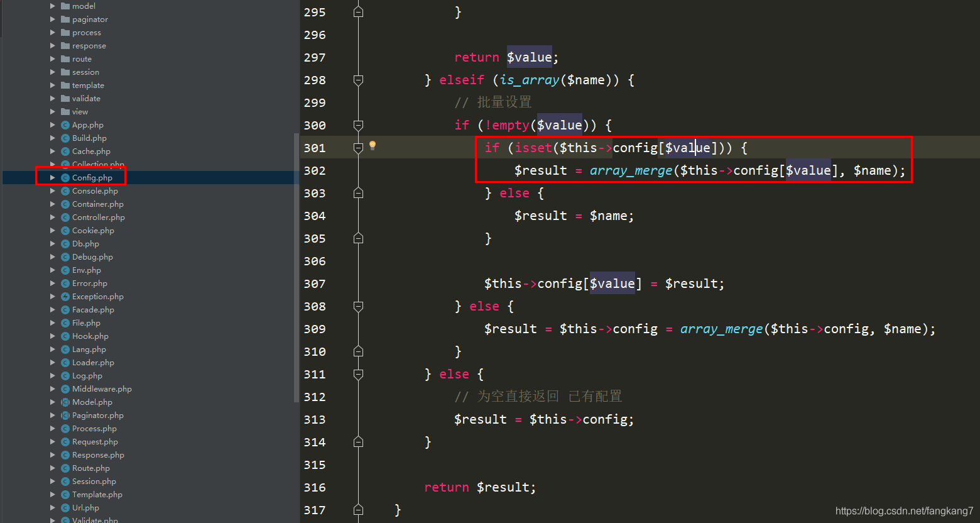Expand the validate folder arrow

tap(53, 99)
